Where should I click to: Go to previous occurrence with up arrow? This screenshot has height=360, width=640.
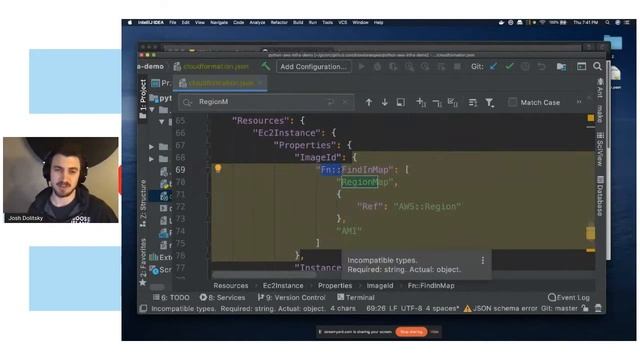369,102
